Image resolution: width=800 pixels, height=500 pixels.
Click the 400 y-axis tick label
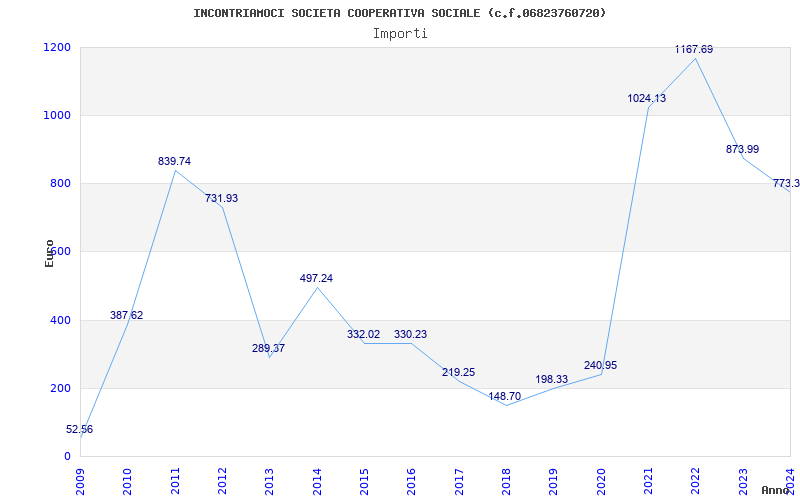[60, 320]
